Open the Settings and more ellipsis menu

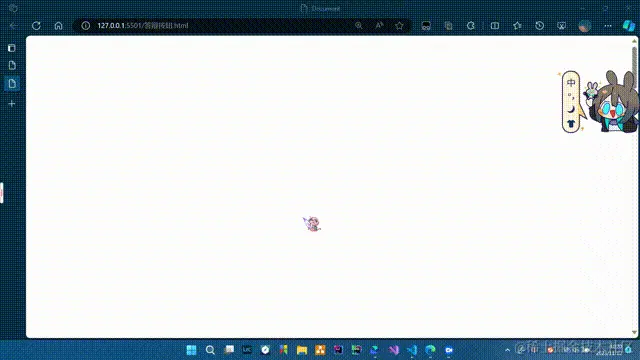(x=608, y=26)
